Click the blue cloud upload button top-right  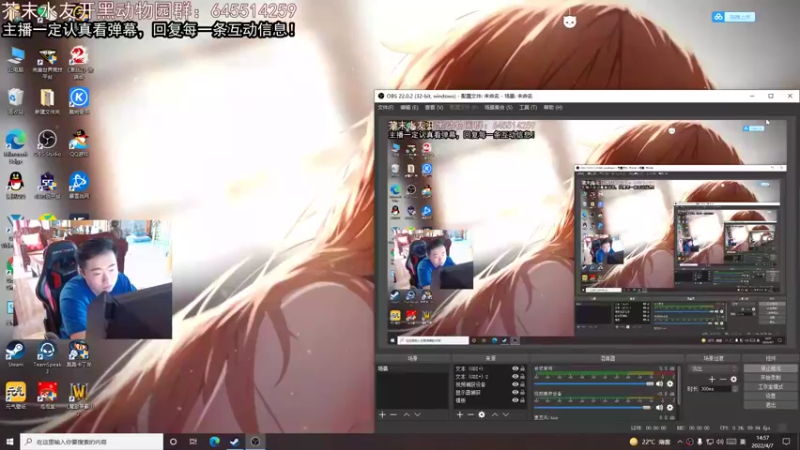pyautogui.click(x=733, y=17)
